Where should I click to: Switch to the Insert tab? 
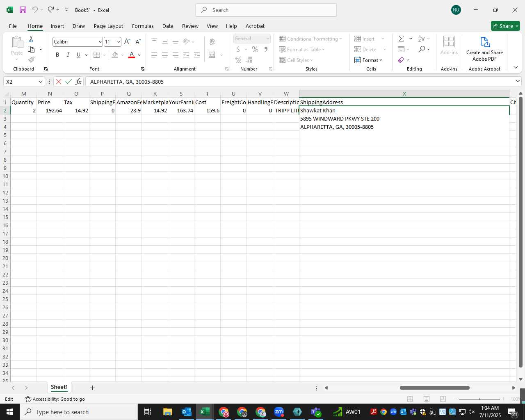click(x=57, y=26)
